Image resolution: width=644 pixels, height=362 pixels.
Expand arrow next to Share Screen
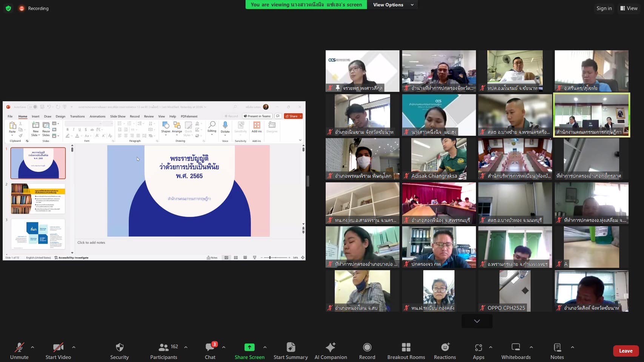coord(265,347)
